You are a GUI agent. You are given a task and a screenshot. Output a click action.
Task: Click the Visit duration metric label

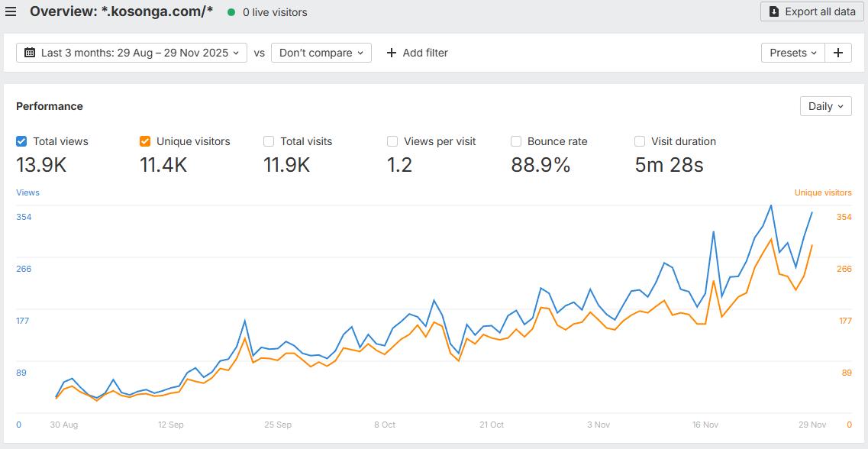pyautogui.click(x=684, y=142)
